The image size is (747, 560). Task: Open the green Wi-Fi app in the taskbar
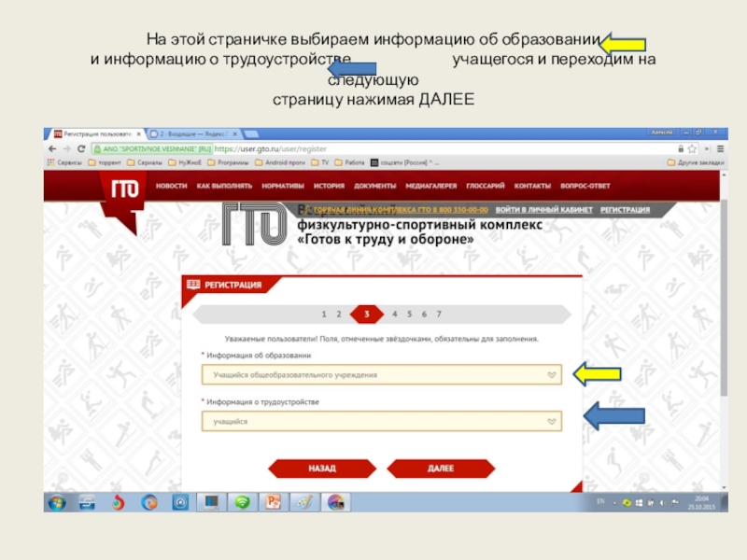click(242, 502)
